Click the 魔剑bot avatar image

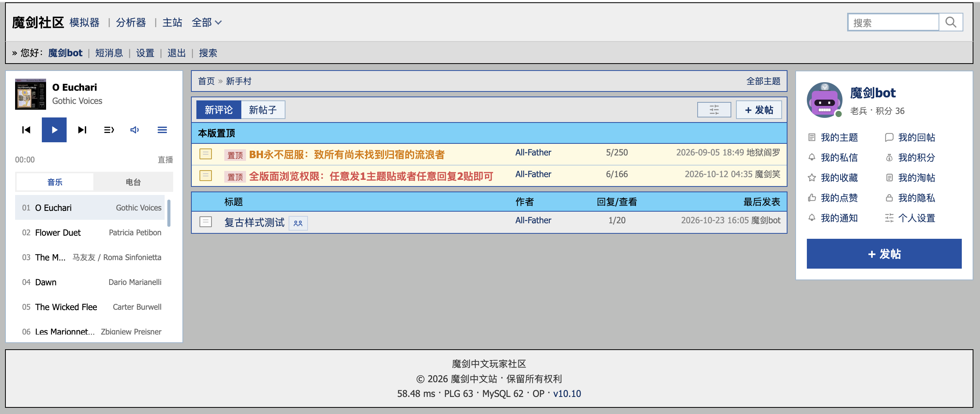[825, 100]
